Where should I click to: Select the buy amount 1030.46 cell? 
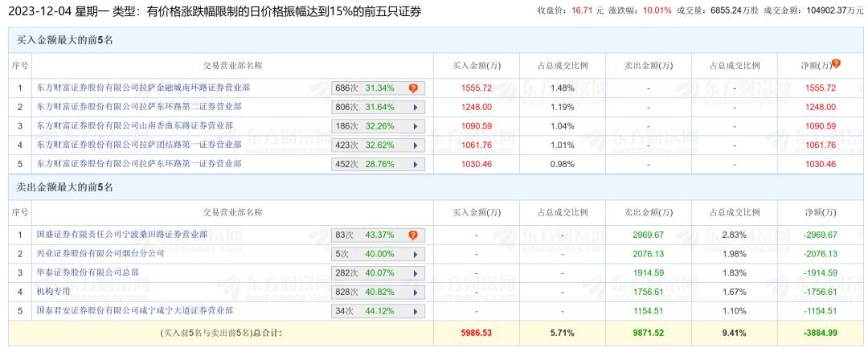coord(477,165)
